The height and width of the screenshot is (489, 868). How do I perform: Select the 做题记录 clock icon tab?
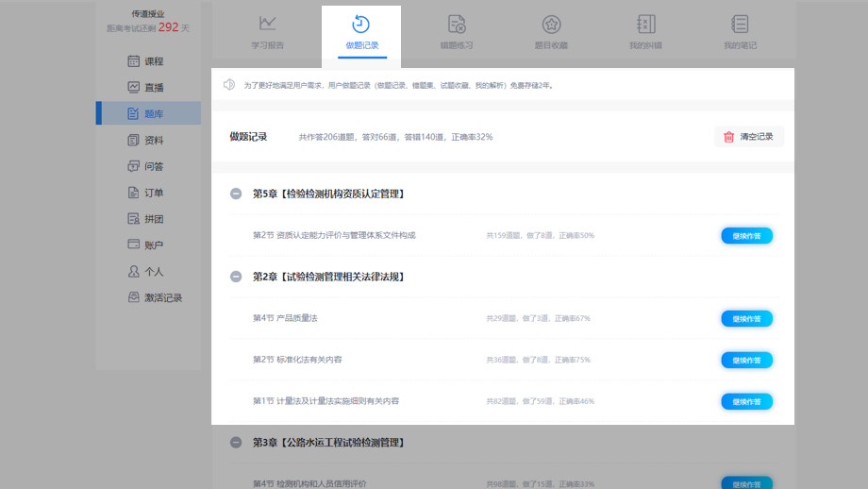coord(361,25)
